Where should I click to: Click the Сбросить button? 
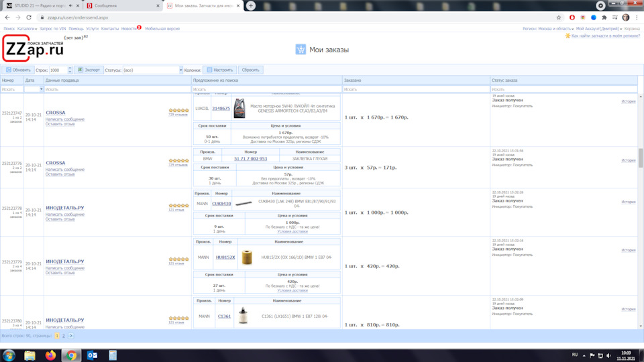(x=250, y=70)
